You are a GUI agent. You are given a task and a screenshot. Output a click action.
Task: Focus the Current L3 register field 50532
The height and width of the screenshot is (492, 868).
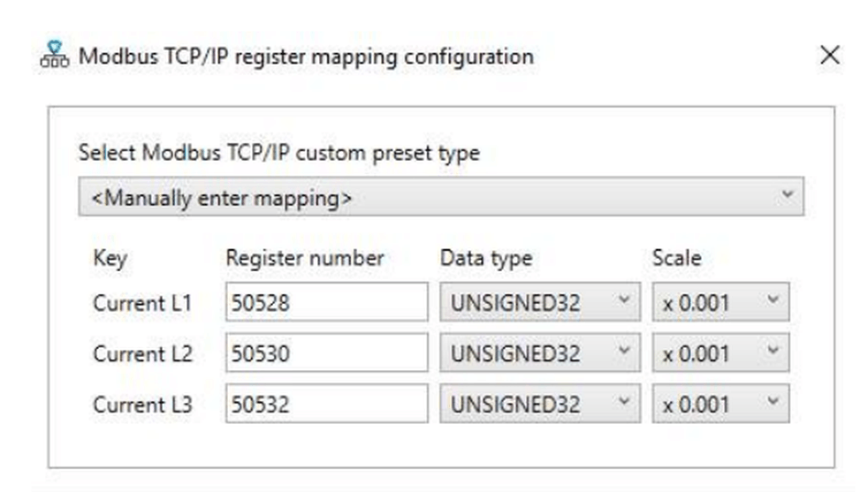327,404
